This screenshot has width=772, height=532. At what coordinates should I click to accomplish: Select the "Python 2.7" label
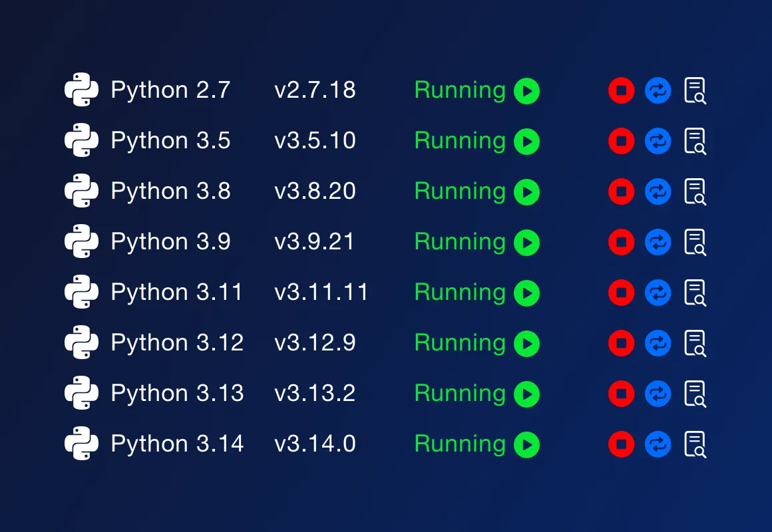pyautogui.click(x=171, y=91)
